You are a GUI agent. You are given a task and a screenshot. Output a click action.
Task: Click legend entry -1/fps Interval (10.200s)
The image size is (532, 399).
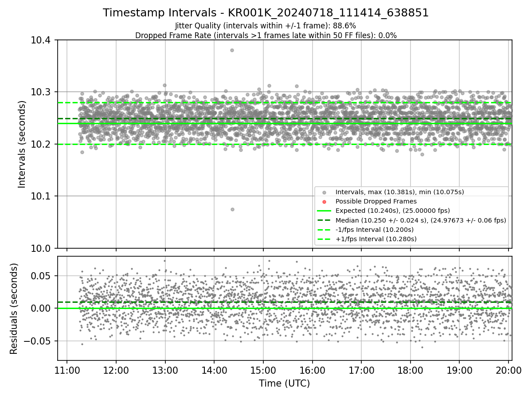click(375, 229)
